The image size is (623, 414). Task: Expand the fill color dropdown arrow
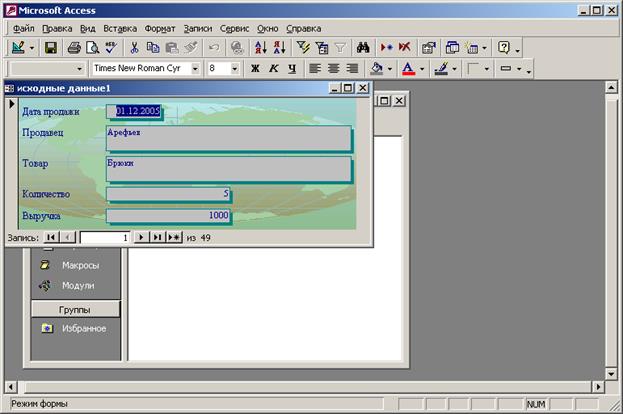pos(390,69)
